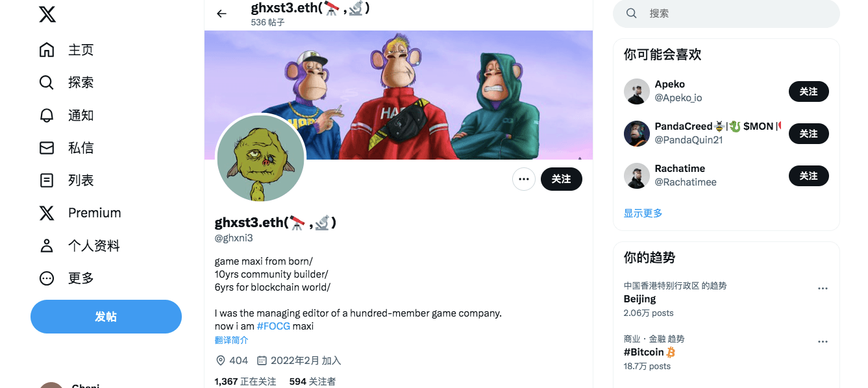Follow Apeko with the 关注 button

[x=808, y=91]
